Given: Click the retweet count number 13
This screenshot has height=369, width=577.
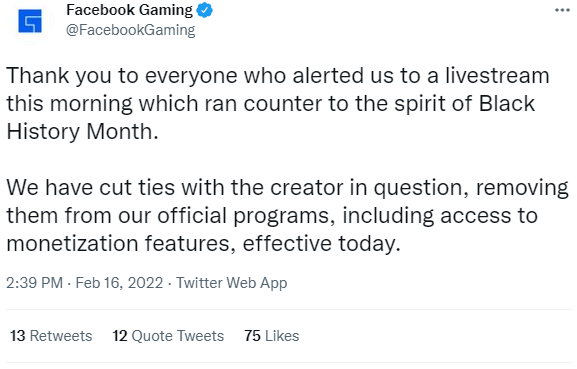Looking at the screenshot, I should [x=18, y=336].
